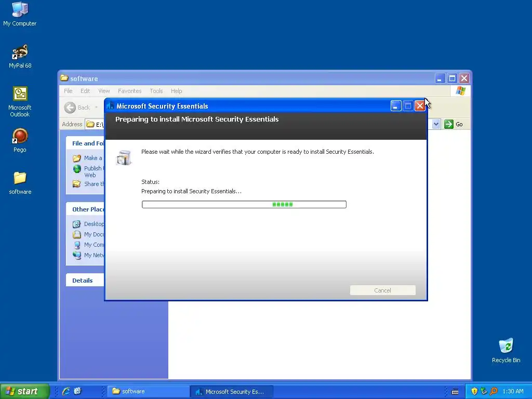Open Help menu in software window

[176, 91]
